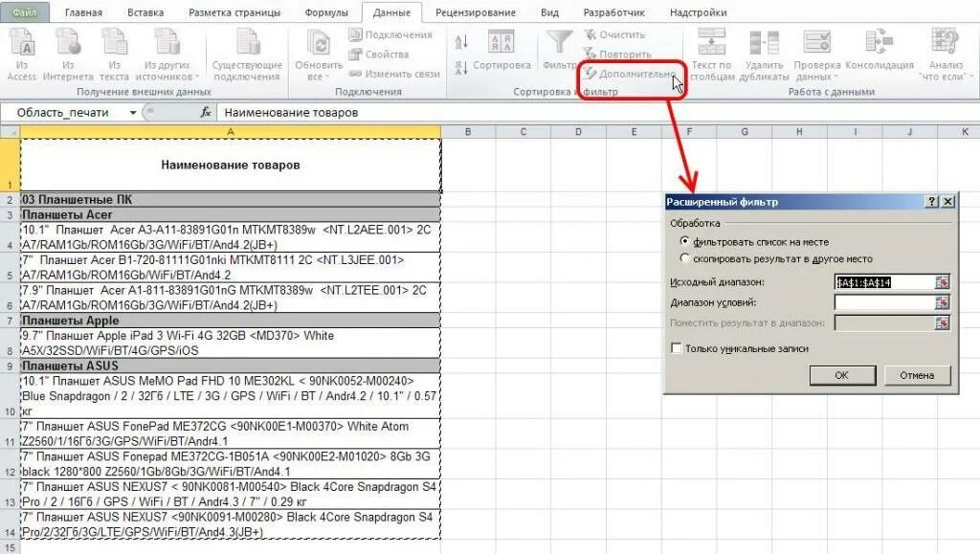The width and height of the screenshot is (980, 554).
Task: Click Очистить filter button
Action: click(x=614, y=35)
